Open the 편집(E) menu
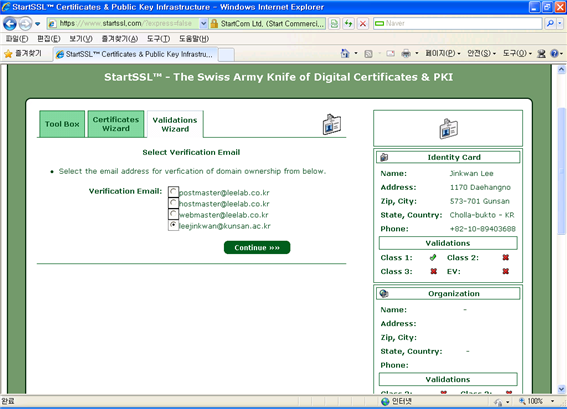567x409 pixels. [x=48, y=39]
